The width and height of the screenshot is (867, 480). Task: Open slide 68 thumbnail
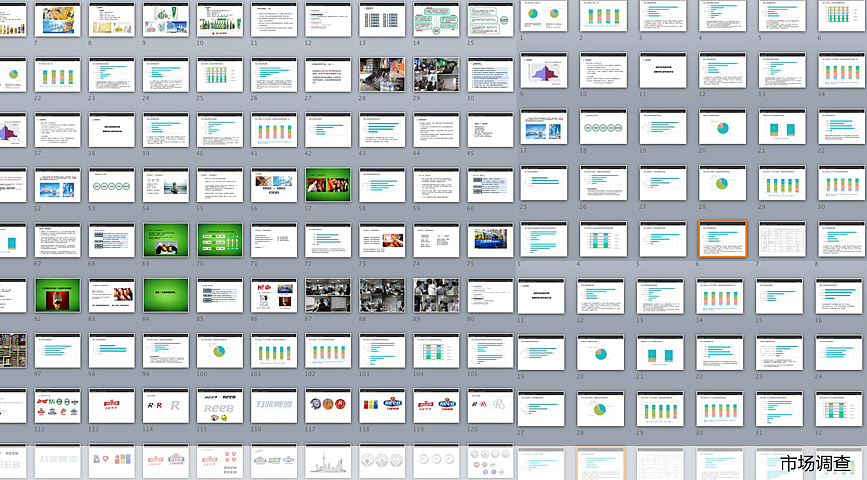pos(111,241)
